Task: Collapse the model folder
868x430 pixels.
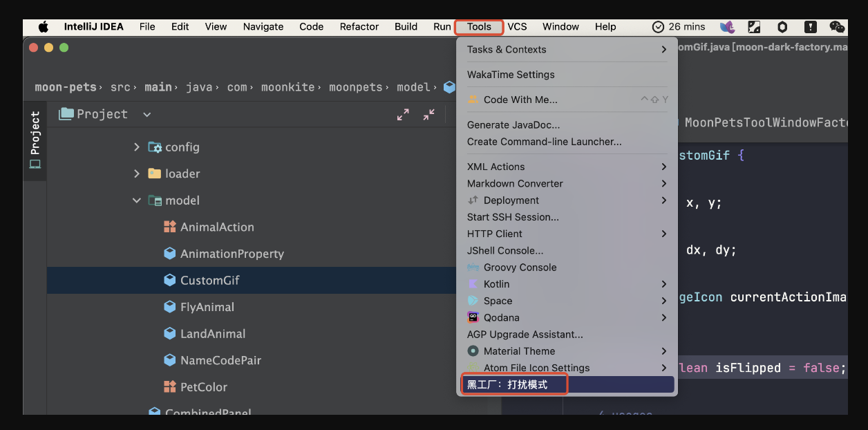Action: (x=137, y=200)
